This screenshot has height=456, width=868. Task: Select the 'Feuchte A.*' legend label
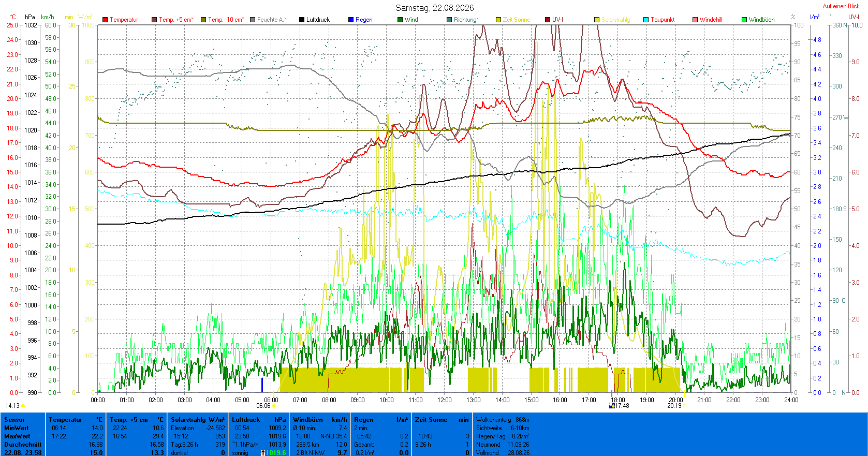coord(272,20)
